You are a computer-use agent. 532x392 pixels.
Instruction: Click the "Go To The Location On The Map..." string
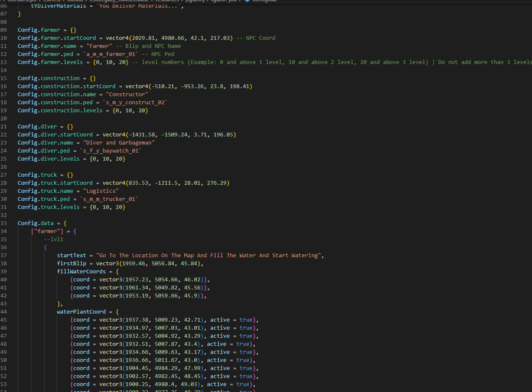point(208,256)
